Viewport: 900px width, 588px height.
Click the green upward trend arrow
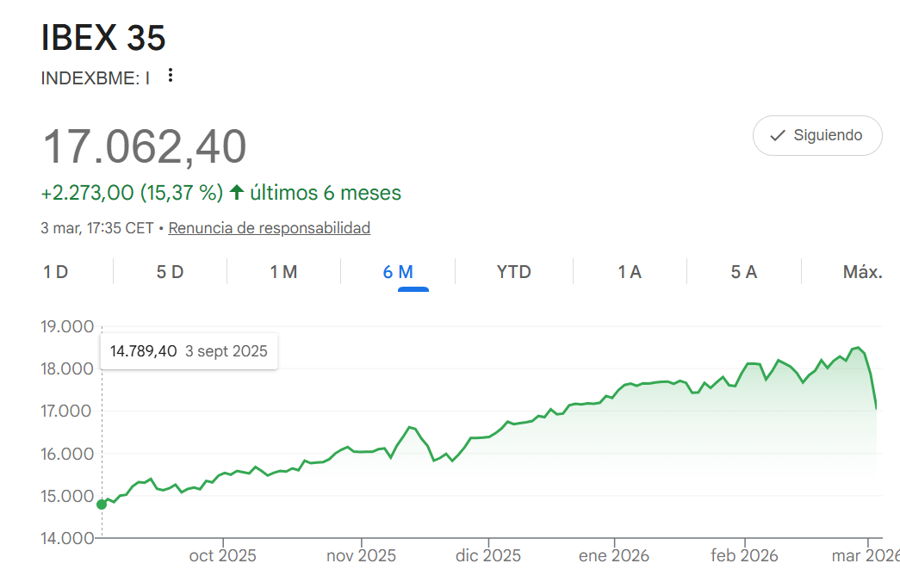click(x=237, y=192)
